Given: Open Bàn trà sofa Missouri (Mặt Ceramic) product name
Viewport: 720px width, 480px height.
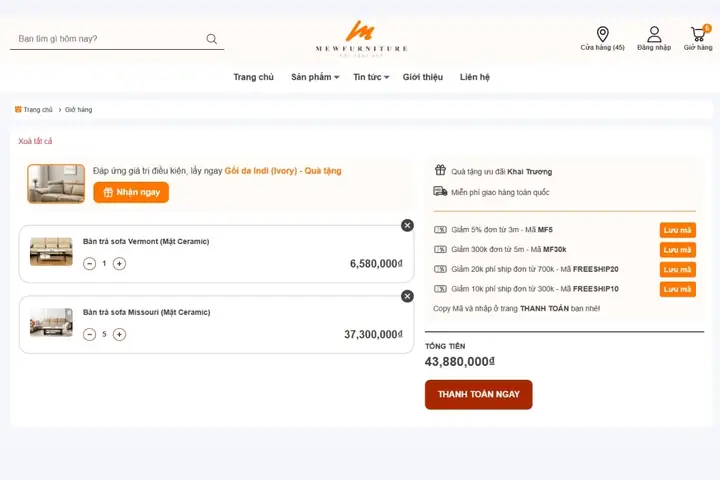Looking at the screenshot, I should (146, 312).
